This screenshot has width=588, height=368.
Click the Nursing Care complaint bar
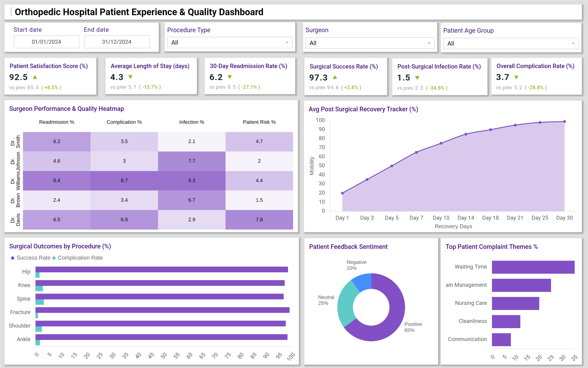point(516,304)
